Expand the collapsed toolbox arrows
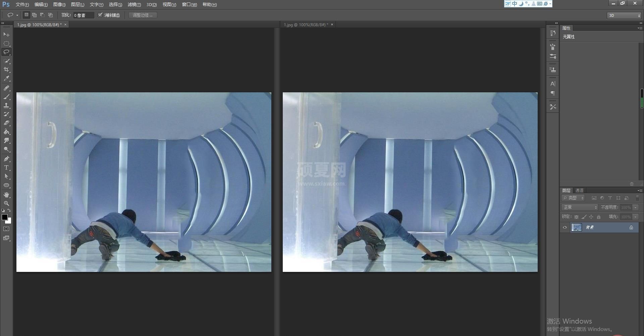Screen dimensions: 644x336 point(3,23)
